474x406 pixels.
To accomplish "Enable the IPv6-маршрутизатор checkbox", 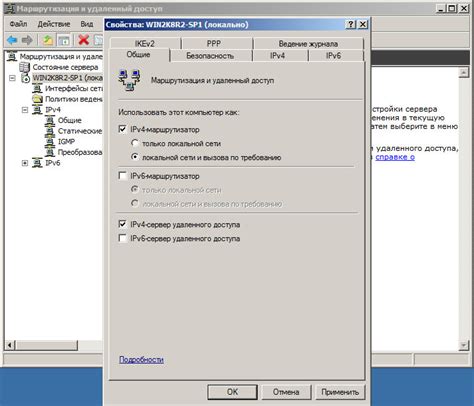I will (x=122, y=176).
